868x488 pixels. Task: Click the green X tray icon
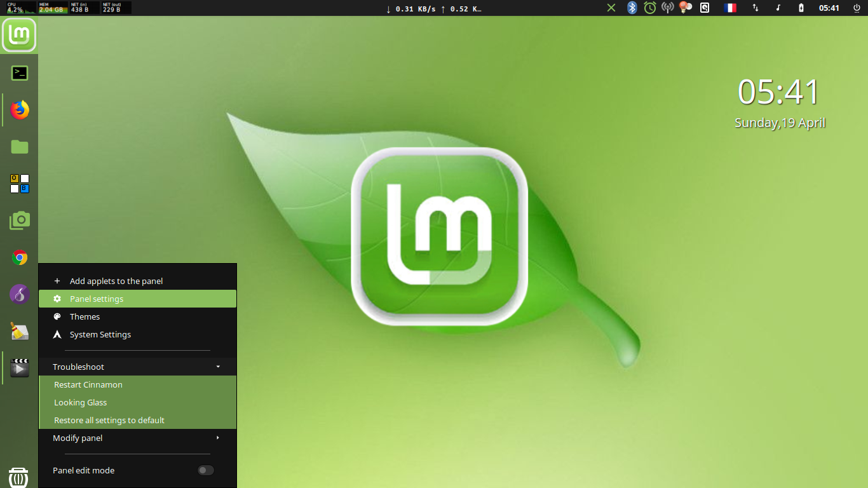[x=611, y=8]
